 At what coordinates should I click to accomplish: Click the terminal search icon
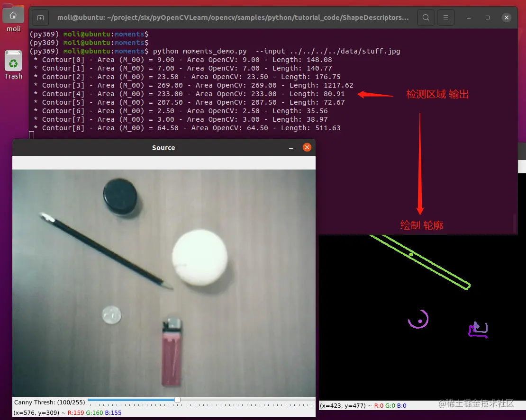[x=426, y=18]
